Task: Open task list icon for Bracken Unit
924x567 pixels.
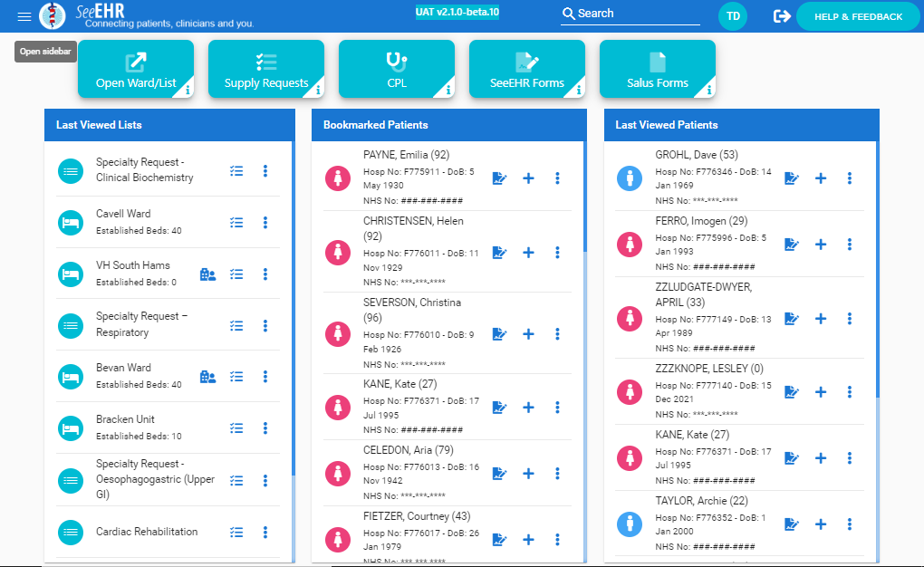Action: 236,428
